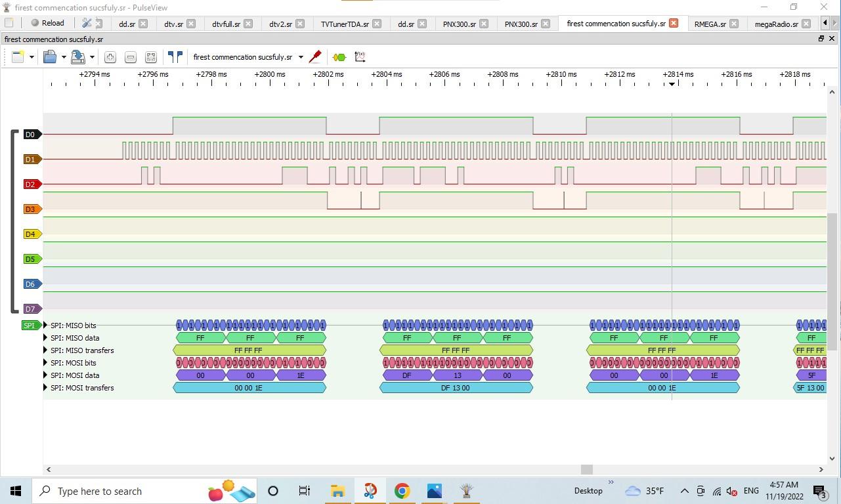Open the Task View taskbar icon
Viewport: 841px width, 504px height.
point(305,491)
